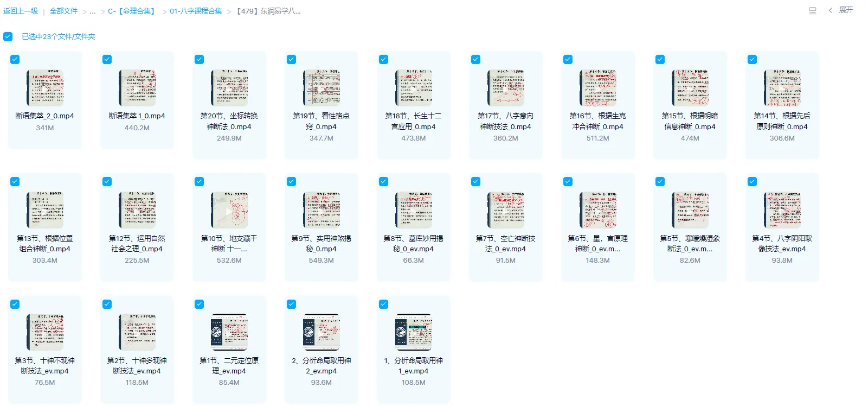Image resolution: width=868 pixels, height=406 pixels.
Task: Select the file name 第16节、根据生克冲合神断_0.mp4
Action: tap(598, 121)
